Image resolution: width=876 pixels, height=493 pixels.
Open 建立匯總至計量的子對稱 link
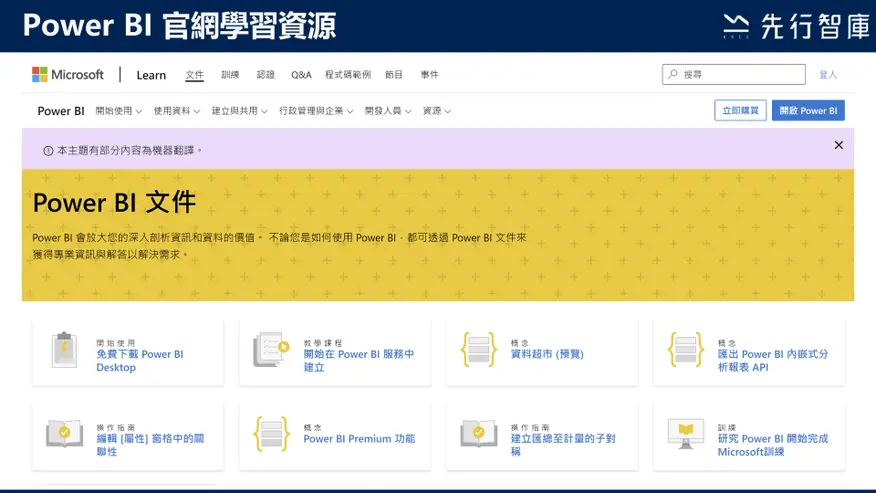coord(563,445)
